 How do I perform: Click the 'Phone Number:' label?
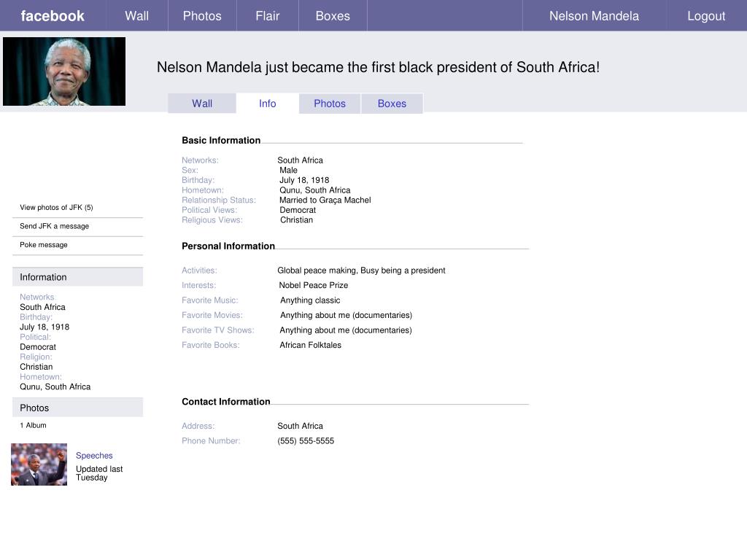(211, 440)
